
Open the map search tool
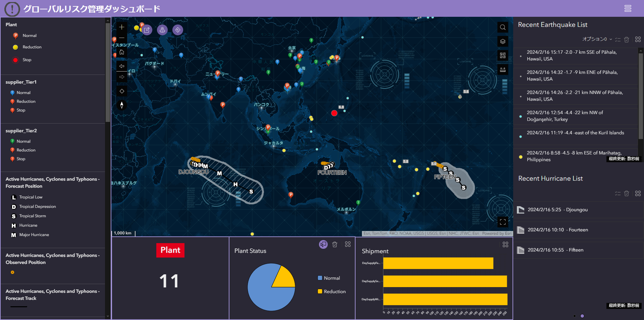502,28
